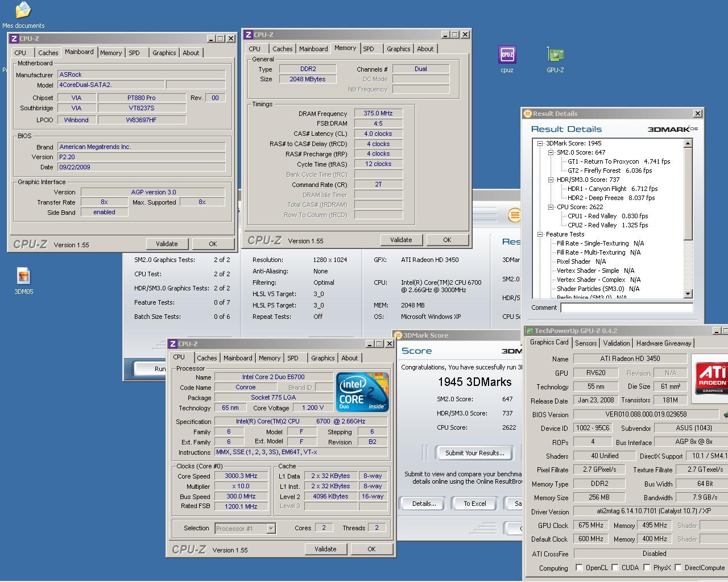Image resolution: width=728 pixels, height=582 pixels.
Task: Open the 3DM05 desktop icon
Action: coord(23,276)
